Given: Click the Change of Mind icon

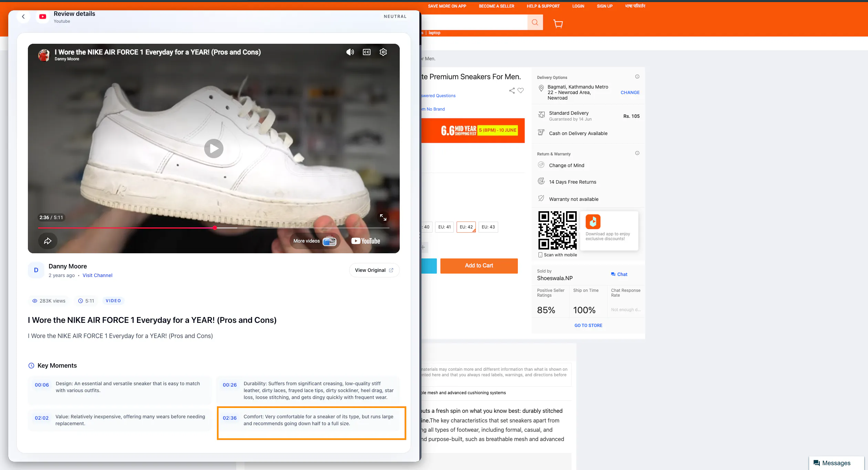Looking at the screenshot, I should [541, 165].
